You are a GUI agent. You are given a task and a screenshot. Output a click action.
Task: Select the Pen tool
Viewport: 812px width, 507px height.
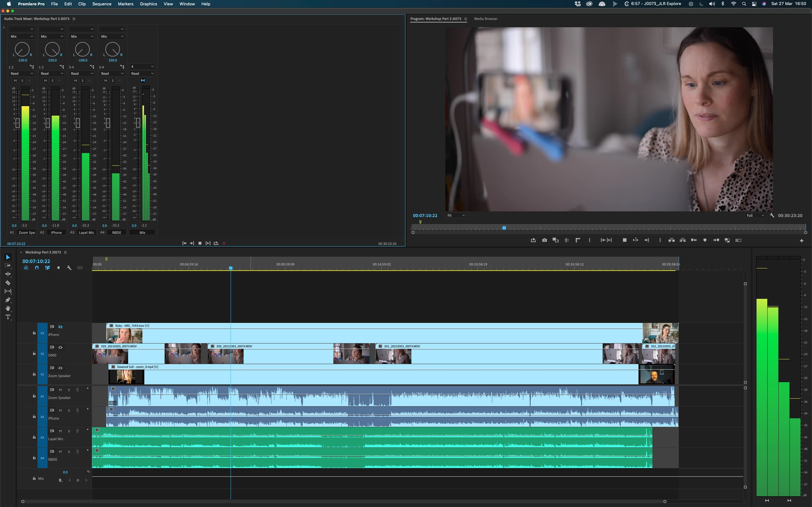pyautogui.click(x=8, y=300)
